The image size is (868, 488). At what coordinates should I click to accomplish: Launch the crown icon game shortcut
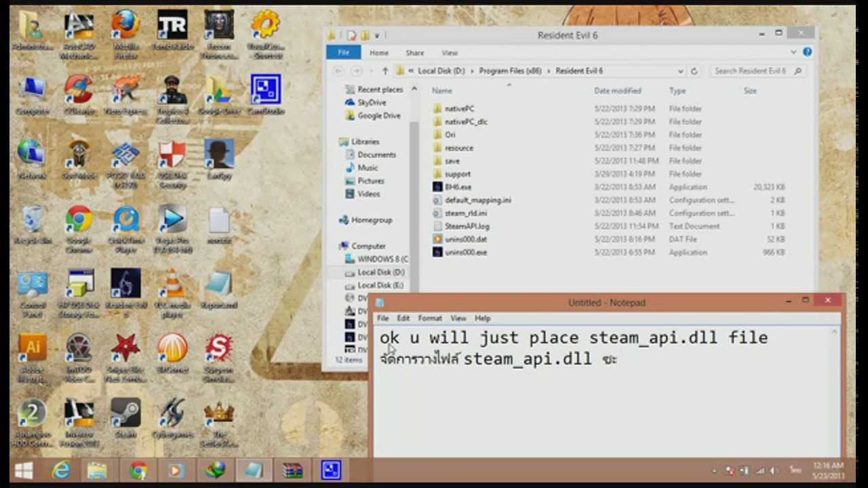[x=219, y=423]
